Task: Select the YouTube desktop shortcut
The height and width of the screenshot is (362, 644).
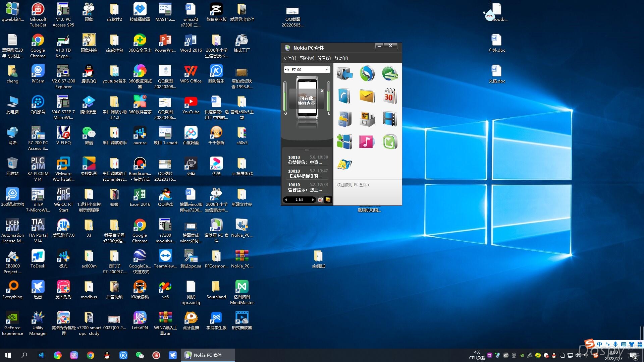Action: pos(191,105)
